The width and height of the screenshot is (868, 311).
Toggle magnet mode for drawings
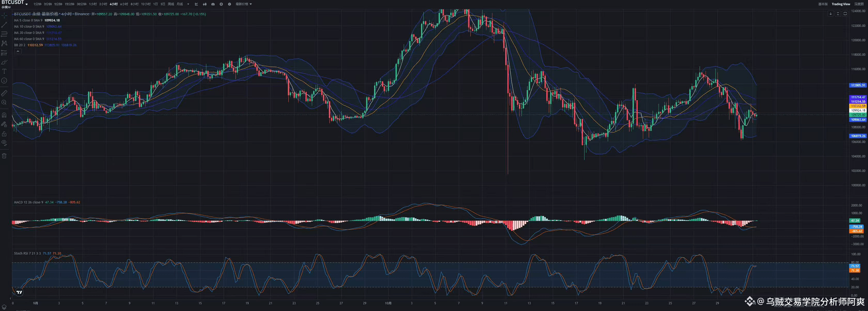click(x=4, y=115)
